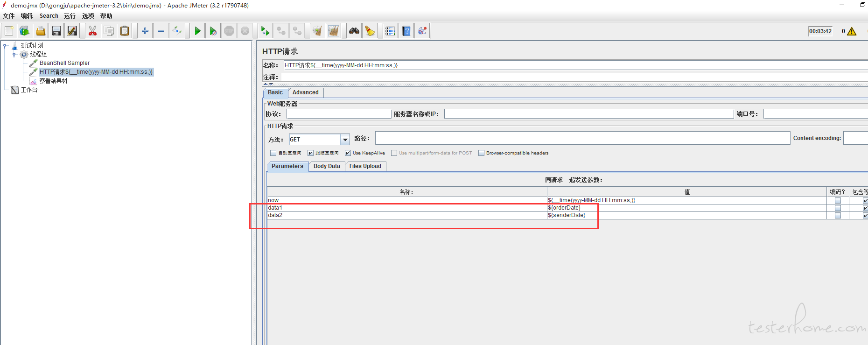
Task: Click into the 协议 protocol field
Action: point(339,114)
